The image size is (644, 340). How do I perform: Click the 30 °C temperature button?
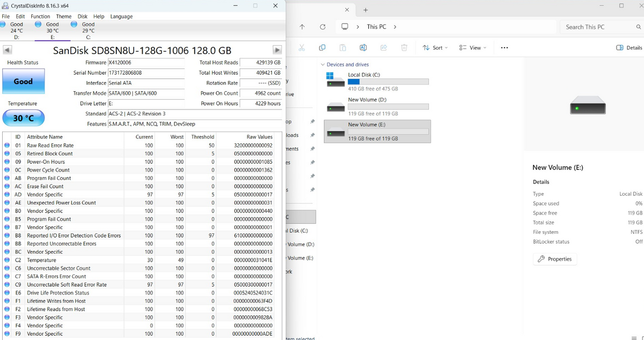tap(23, 118)
